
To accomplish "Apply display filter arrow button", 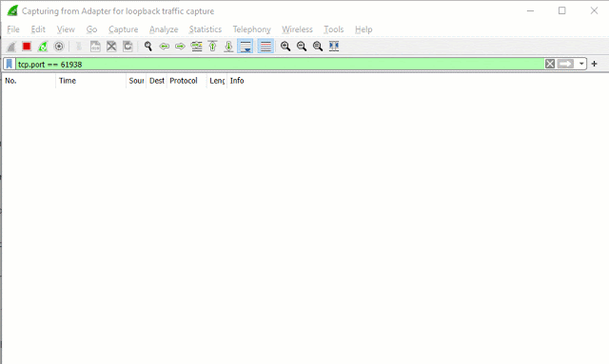I will tap(565, 64).
